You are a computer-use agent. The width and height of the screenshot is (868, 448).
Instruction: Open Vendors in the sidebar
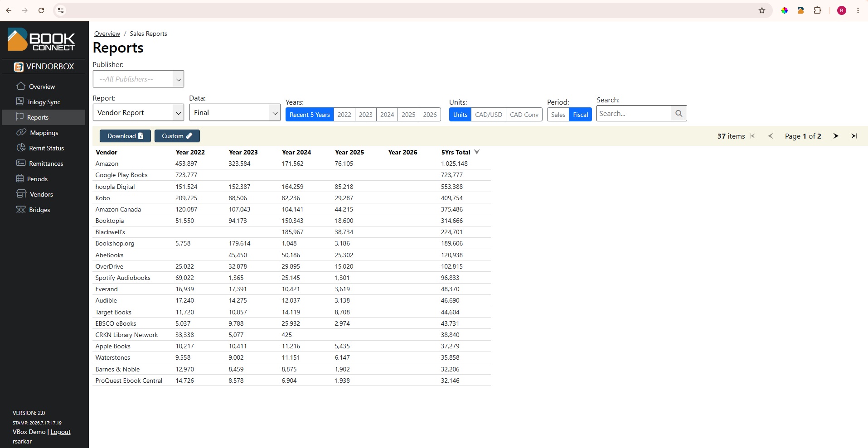point(44,194)
